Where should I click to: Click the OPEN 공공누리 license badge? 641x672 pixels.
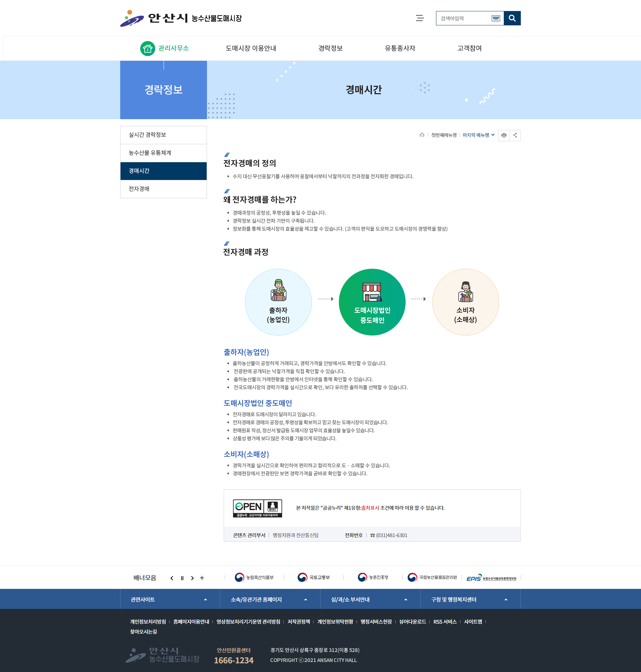[257, 508]
